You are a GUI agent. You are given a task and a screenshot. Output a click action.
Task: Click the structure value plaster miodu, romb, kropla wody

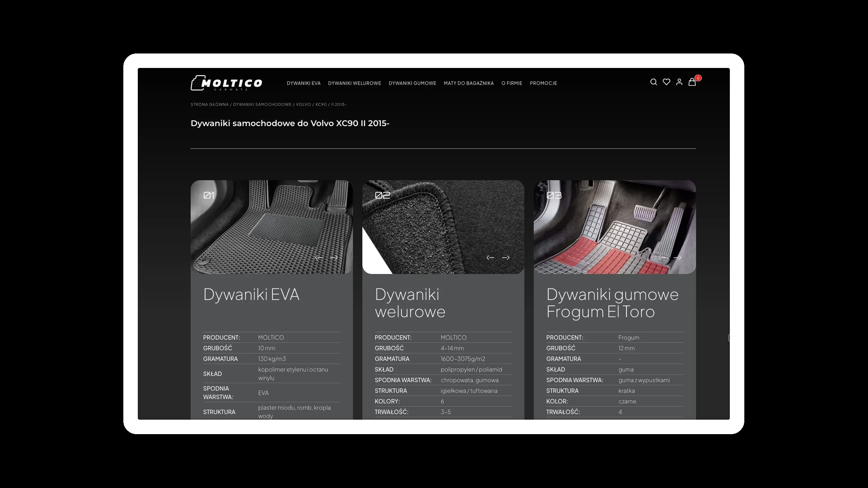(294, 412)
